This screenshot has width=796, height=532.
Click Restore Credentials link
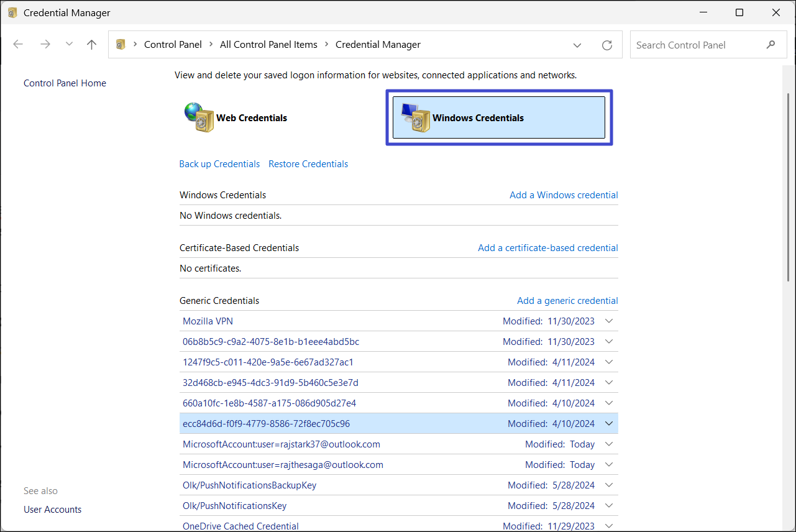[x=308, y=164]
